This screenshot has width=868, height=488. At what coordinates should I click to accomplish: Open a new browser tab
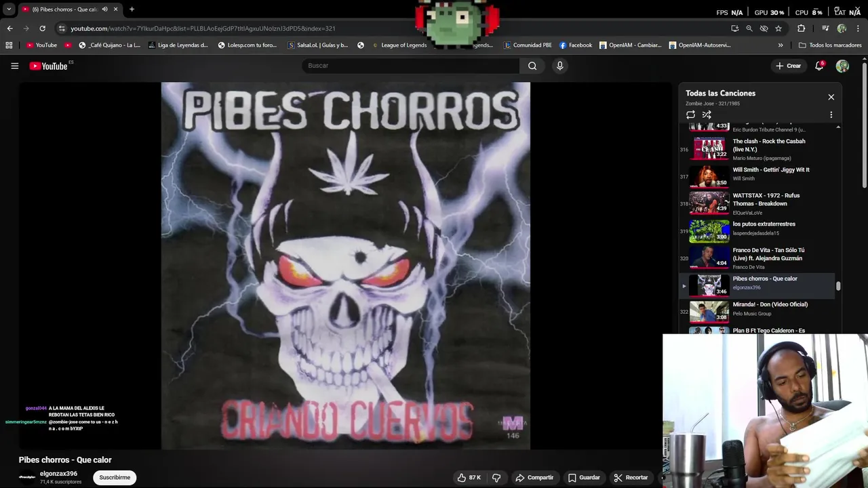coord(132,9)
